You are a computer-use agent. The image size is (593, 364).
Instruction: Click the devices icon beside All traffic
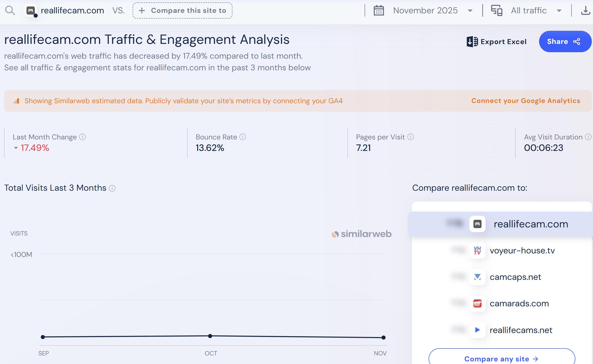(x=496, y=10)
